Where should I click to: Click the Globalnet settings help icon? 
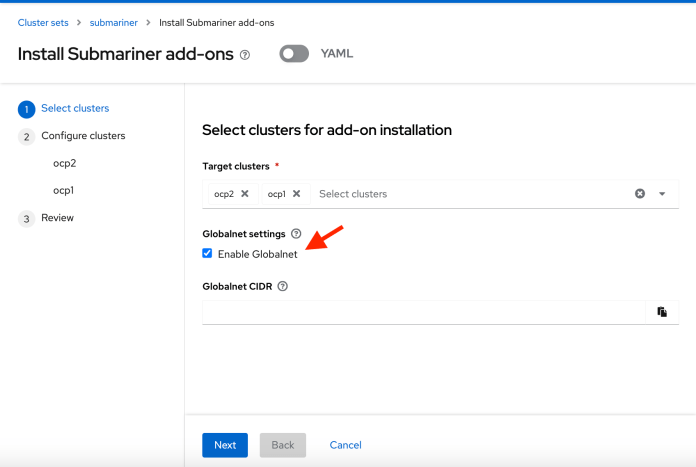click(x=296, y=234)
